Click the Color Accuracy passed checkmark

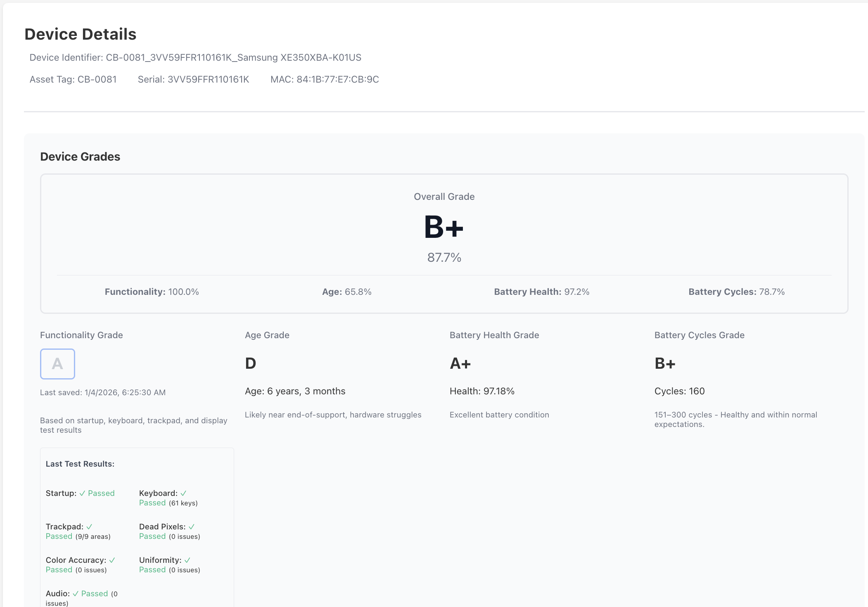[x=112, y=560]
